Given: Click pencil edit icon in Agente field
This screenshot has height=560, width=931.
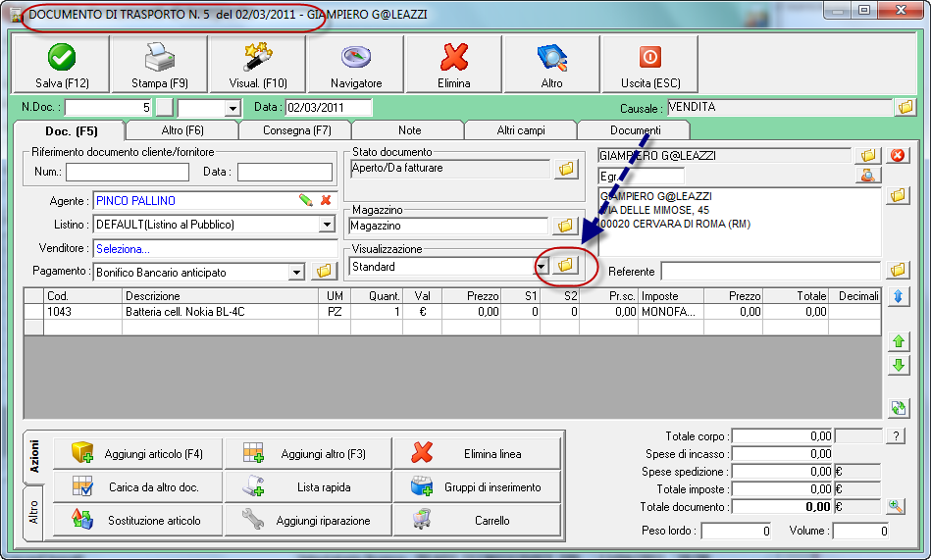Looking at the screenshot, I should pos(306,200).
